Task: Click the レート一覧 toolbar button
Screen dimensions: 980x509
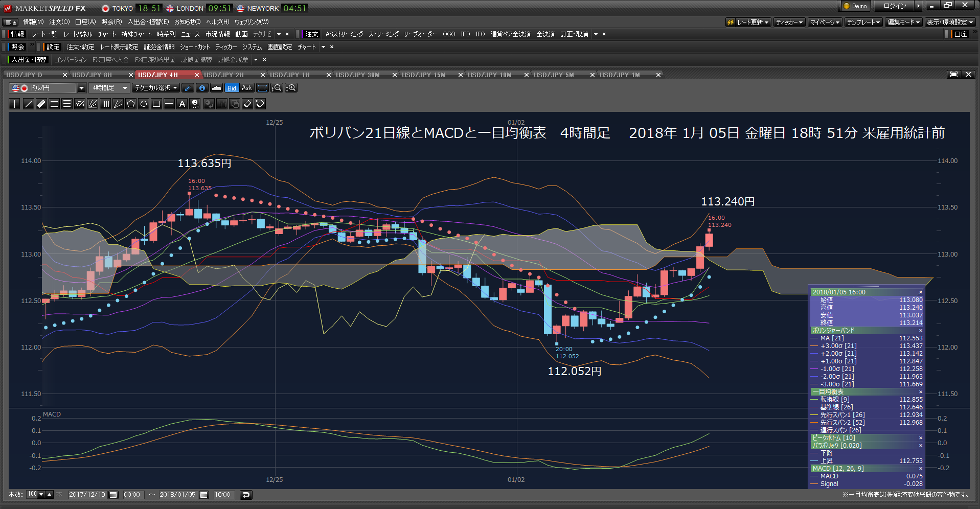Action: pyautogui.click(x=44, y=34)
